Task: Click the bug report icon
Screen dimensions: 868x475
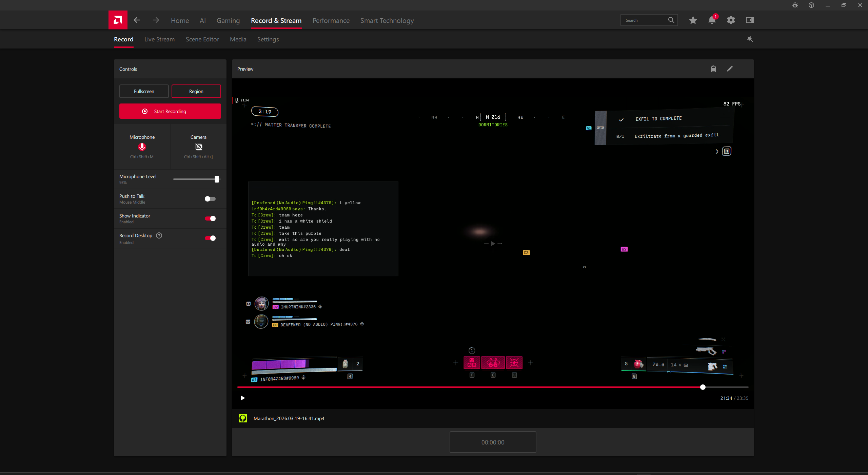Action: click(x=795, y=5)
